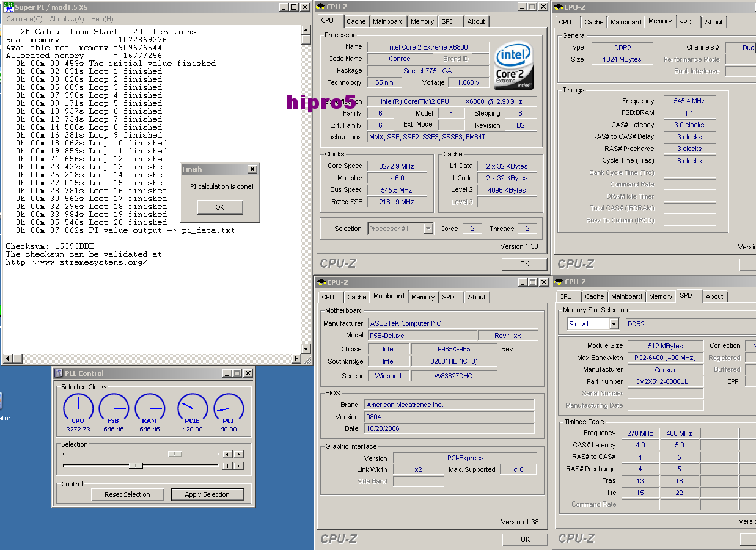Click the 'Checksum: 1539CBBE' line in Super PI
This screenshot has height=550, width=756.
tap(50, 246)
